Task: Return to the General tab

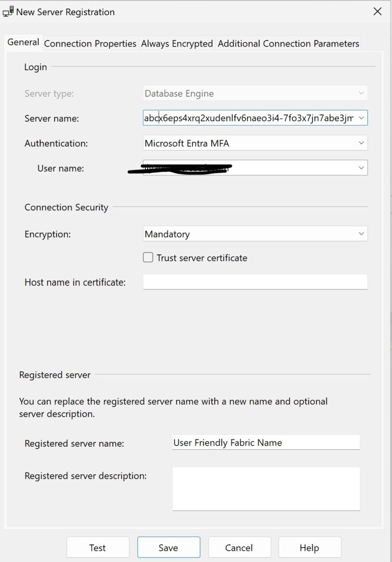Action: (23, 43)
